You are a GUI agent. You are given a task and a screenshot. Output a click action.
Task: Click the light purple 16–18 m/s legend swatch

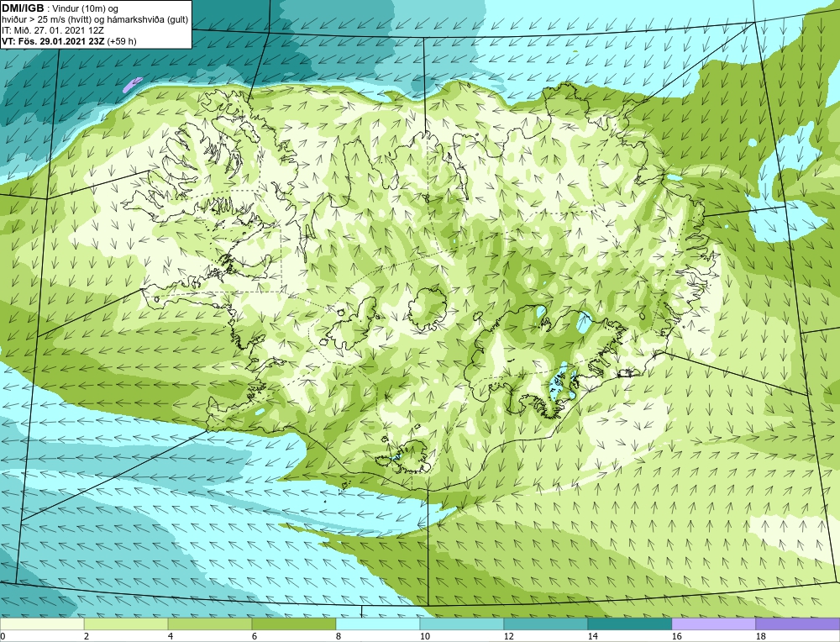(713, 624)
